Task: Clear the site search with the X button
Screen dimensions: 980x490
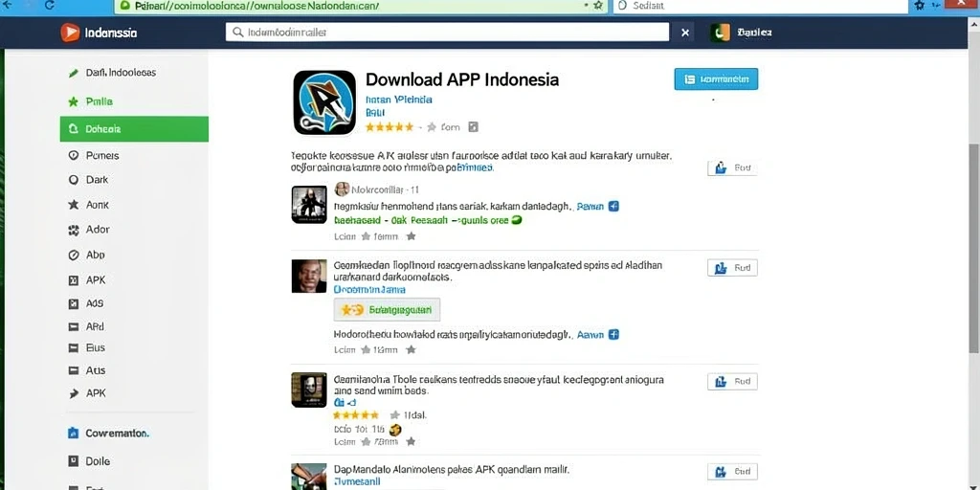Action: [x=685, y=33]
